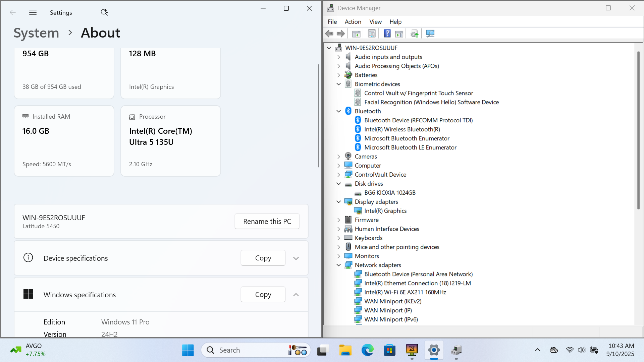Collapse the WIN-9ES2ROSUUUF root node
This screenshot has width=644, height=362.
[329, 48]
